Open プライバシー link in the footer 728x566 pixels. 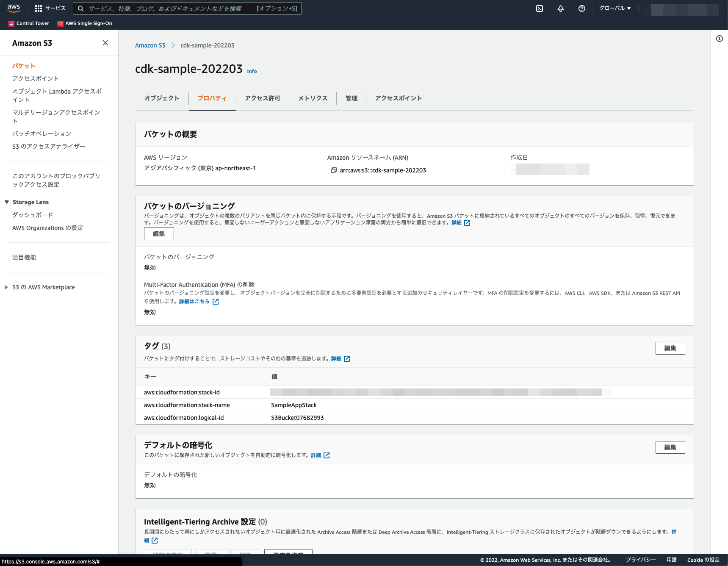coord(641,560)
